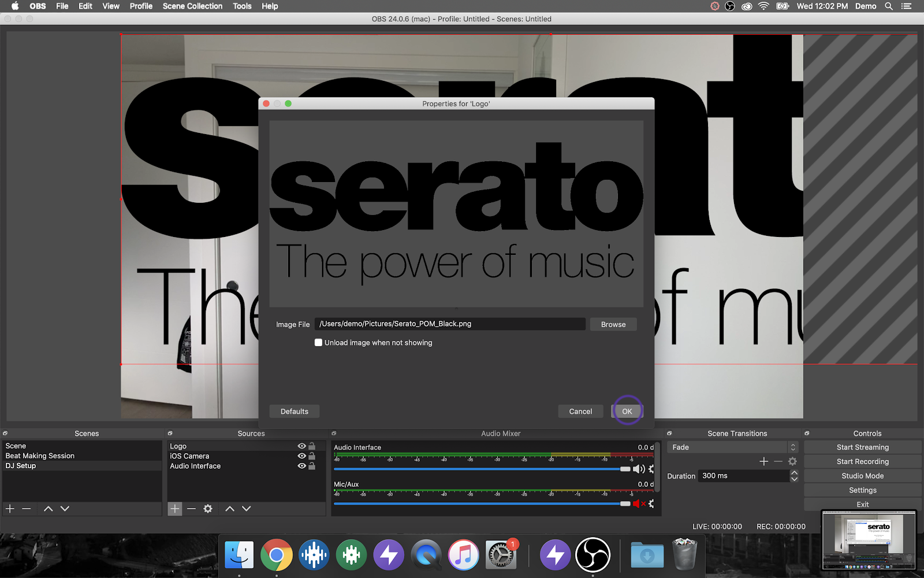Open System Preferences from the Dock
The image size is (924, 578).
pos(501,555)
